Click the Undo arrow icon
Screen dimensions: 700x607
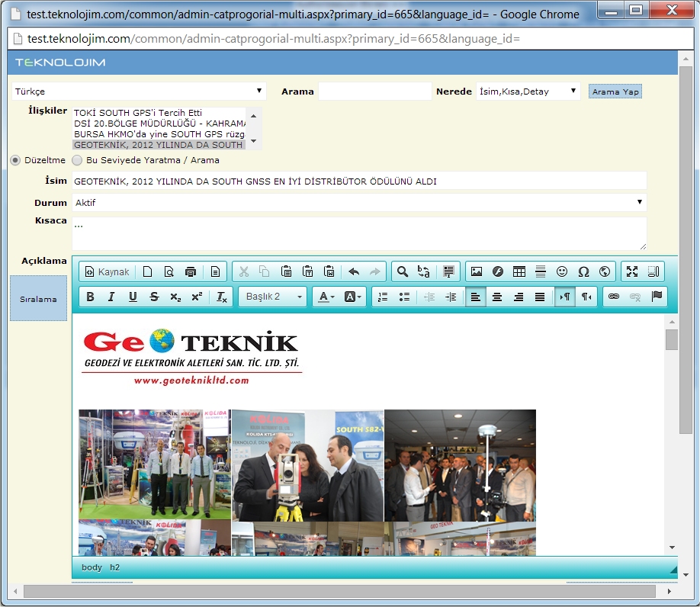click(x=354, y=271)
